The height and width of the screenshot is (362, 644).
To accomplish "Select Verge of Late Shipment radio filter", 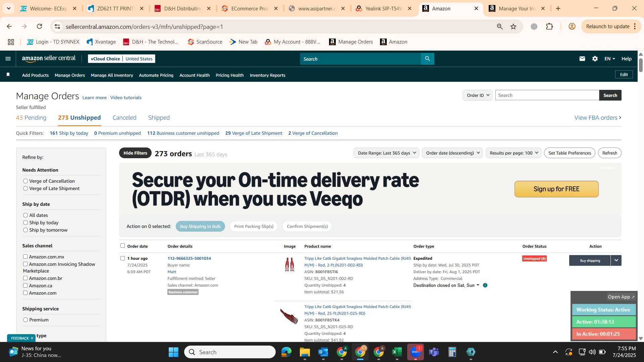I will 25,188.
